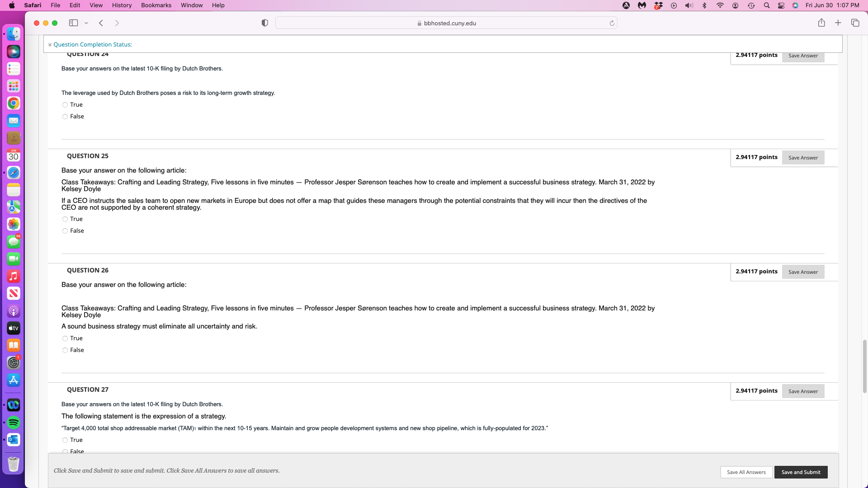Open Spotlight search in the menu bar

(767, 5)
